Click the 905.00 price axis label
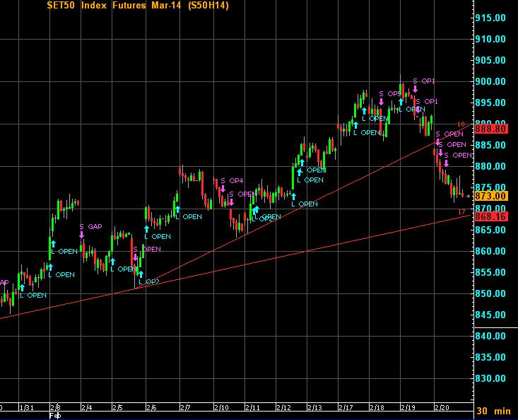This screenshot has width=518, height=420. click(x=490, y=60)
